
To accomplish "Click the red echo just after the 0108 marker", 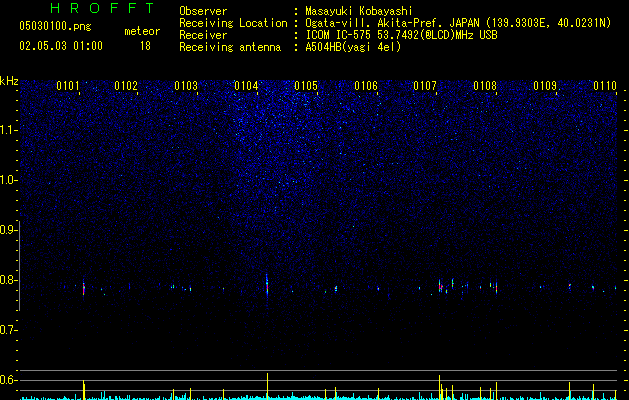I will tap(496, 287).
